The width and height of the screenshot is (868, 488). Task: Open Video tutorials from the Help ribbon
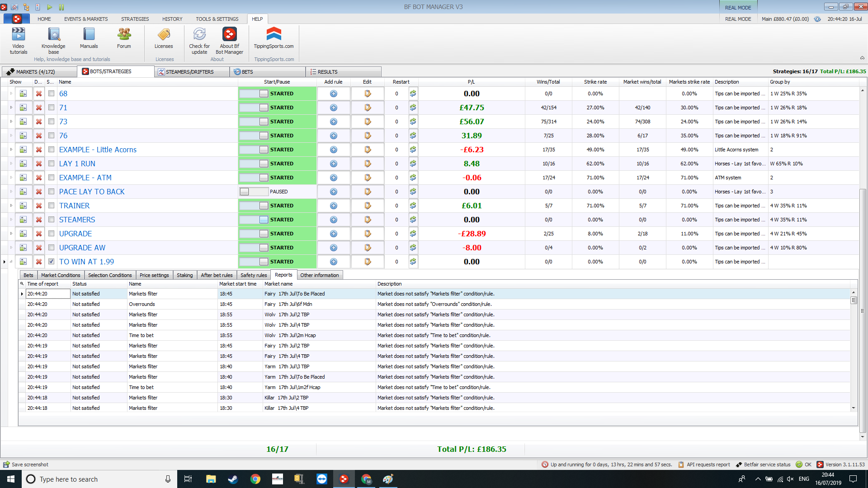click(x=18, y=41)
